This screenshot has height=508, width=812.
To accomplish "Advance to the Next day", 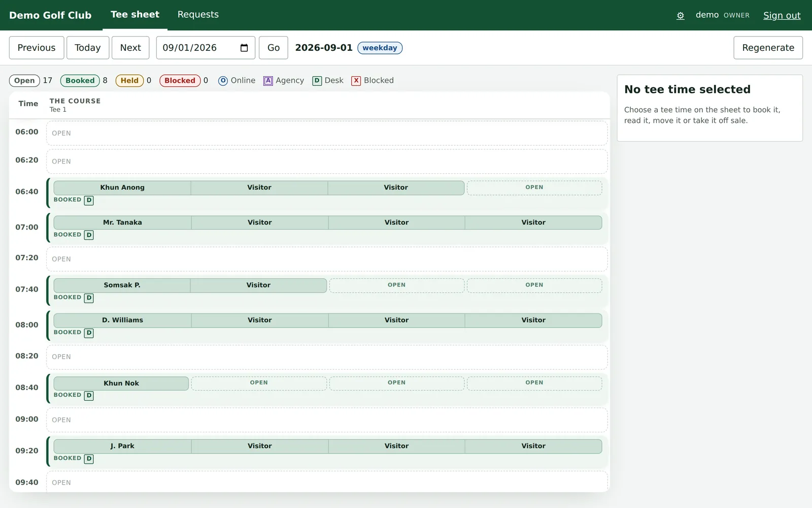I will 130,48.
